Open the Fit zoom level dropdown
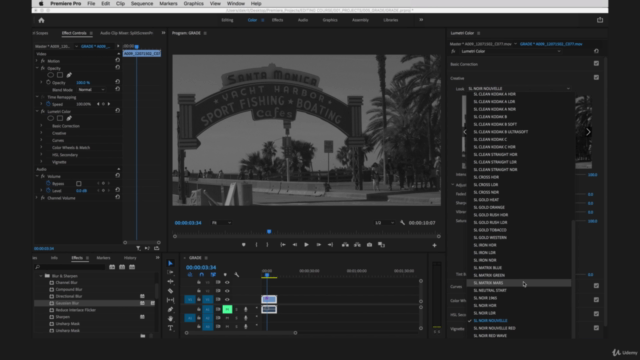Viewport: 640px width, 360px height. [x=221, y=223]
